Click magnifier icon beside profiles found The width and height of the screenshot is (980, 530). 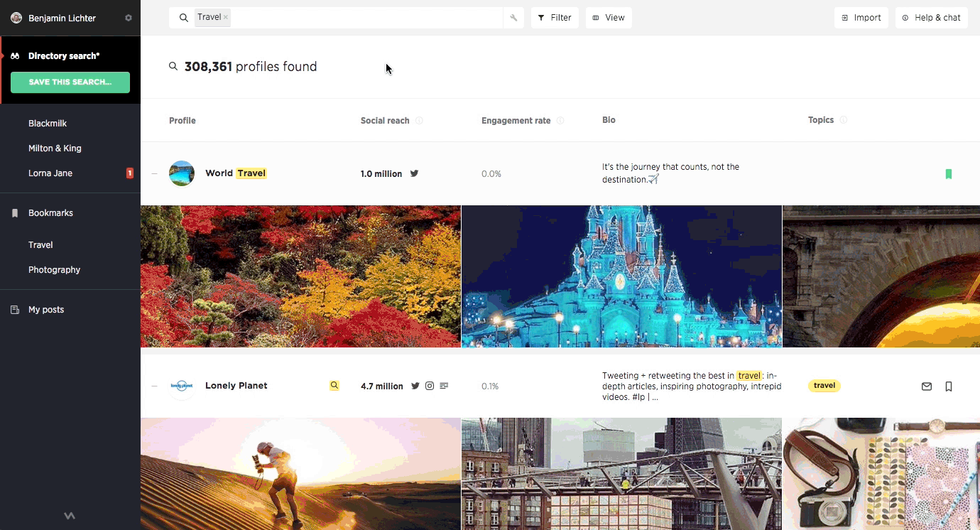pyautogui.click(x=173, y=66)
